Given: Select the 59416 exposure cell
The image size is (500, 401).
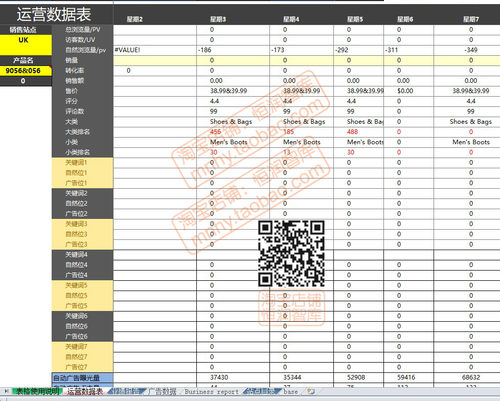Looking at the screenshot, I should coord(409,378).
